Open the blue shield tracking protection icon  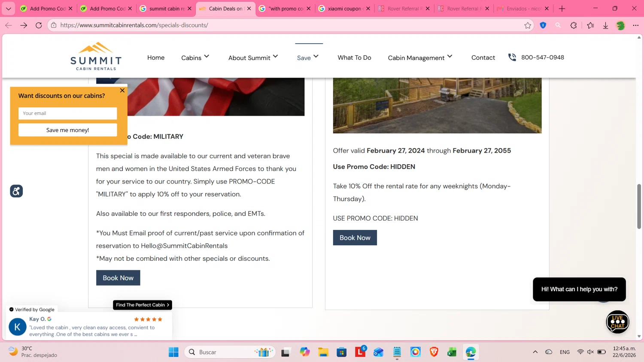pyautogui.click(x=543, y=25)
